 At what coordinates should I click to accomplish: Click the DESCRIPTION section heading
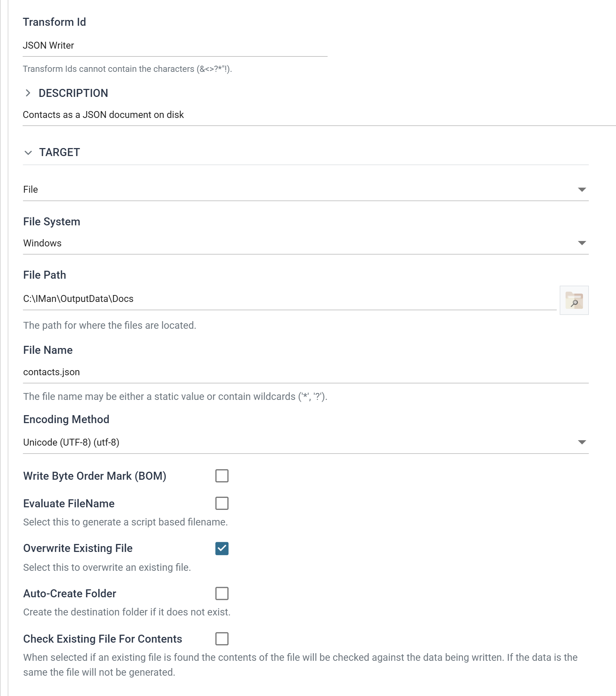tap(73, 93)
